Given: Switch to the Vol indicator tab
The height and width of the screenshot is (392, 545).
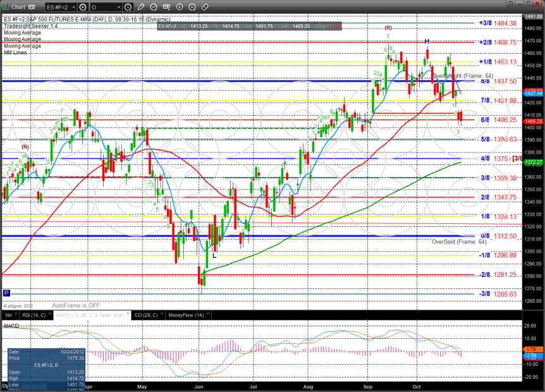Looking at the screenshot, I should [x=8, y=314].
